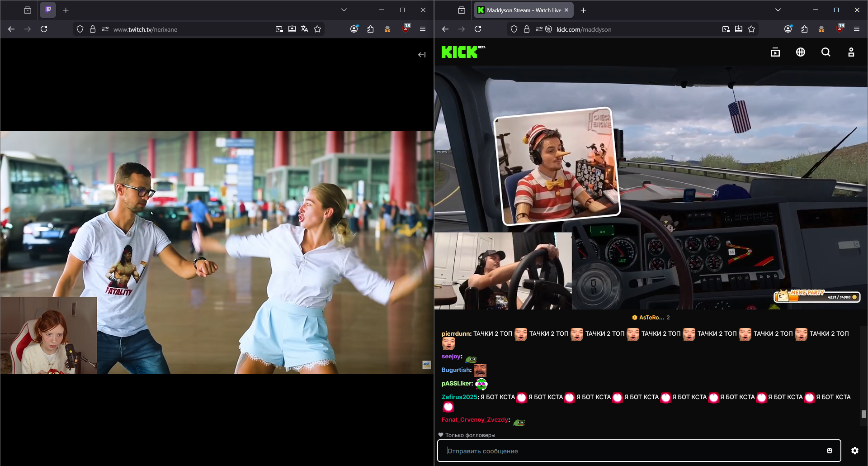Click Twitch collapse arrow above video

[x=421, y=55]
